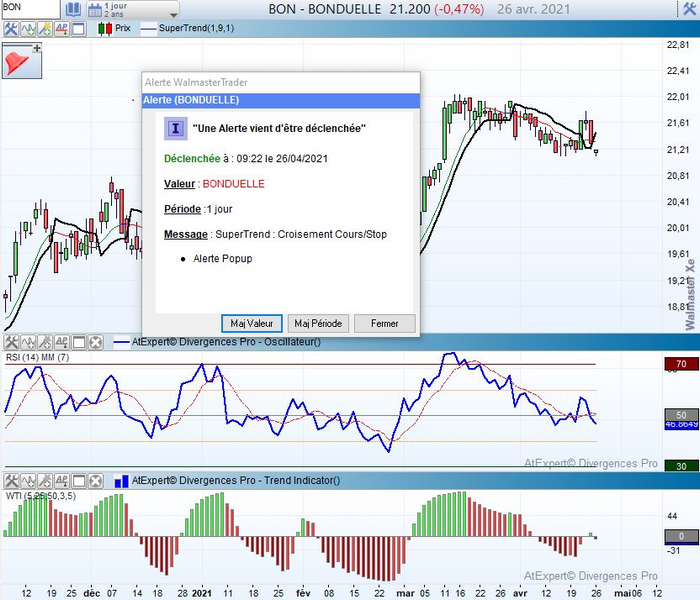Click Maj Période button
700x600 pixels.
318,324
